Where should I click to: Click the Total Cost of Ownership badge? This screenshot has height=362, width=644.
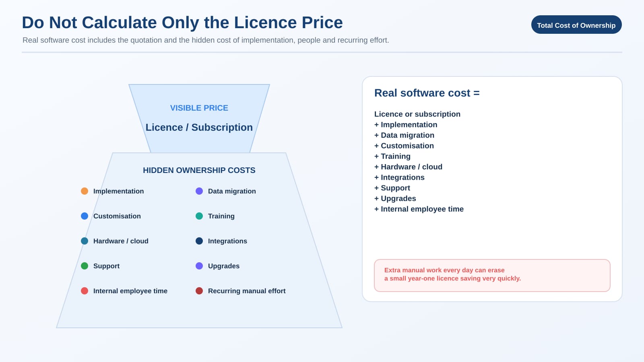click(x=576, y=25)
